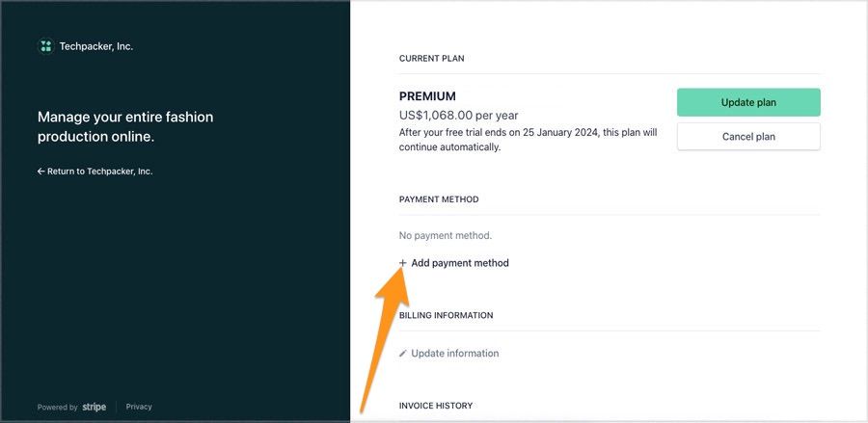Click the PREMIUM plan title
The width and height of the screenshot is (868, 423).
click(427, 96)
